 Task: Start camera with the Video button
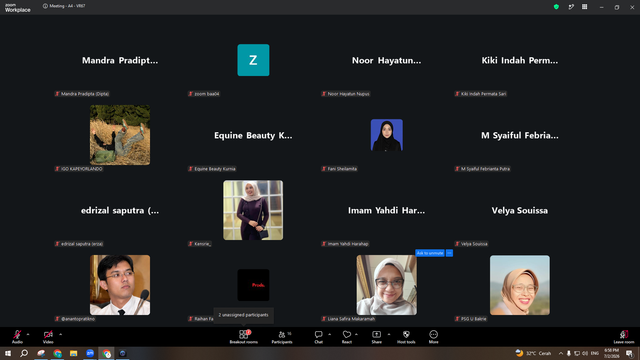pyautogui.click(x=48, y=336)
